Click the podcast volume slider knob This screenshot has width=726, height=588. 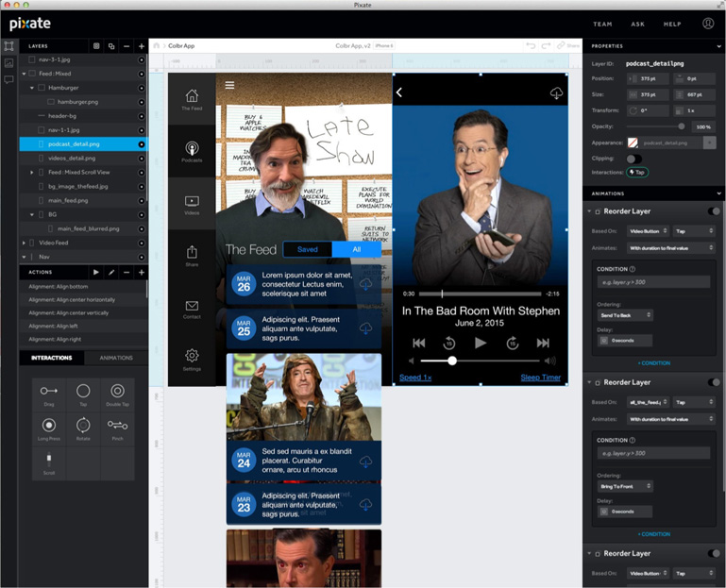tap(452, 361)
